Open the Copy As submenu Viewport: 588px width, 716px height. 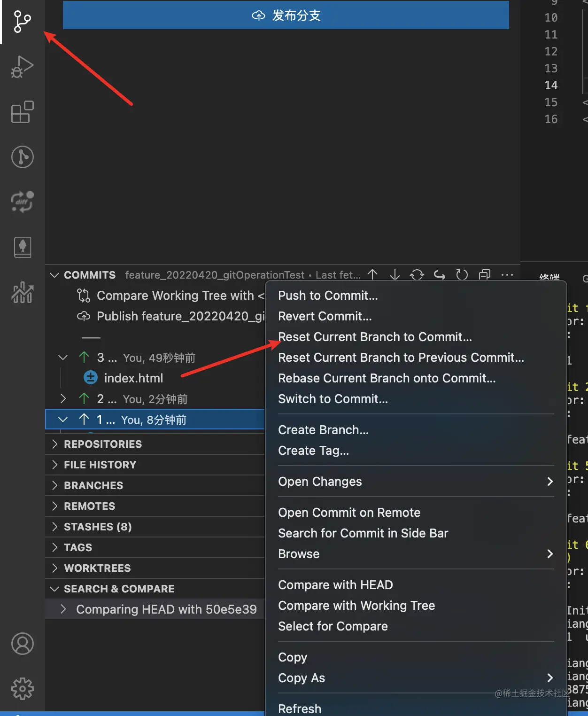coord(302,678)
